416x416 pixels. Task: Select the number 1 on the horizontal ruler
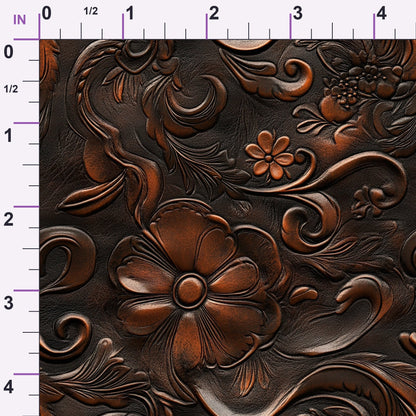(x=130, y=13)
